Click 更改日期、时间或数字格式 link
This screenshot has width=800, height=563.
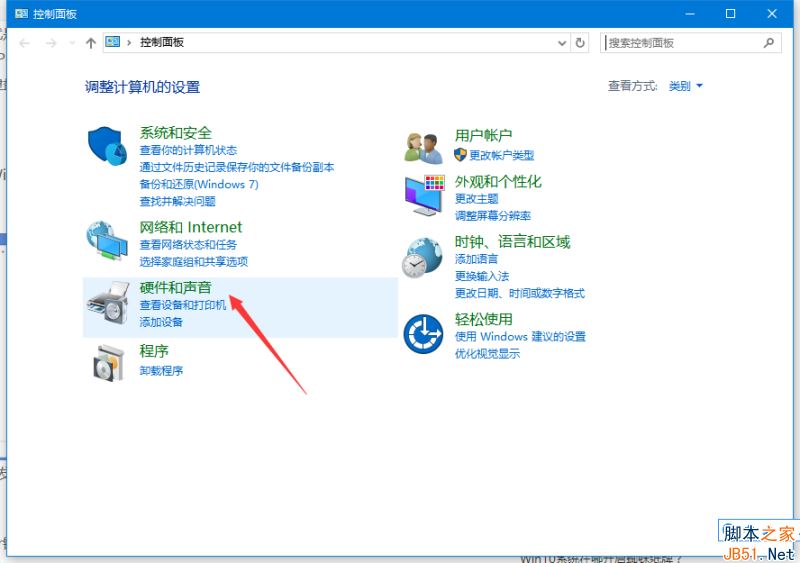click(x=520, y=293)
